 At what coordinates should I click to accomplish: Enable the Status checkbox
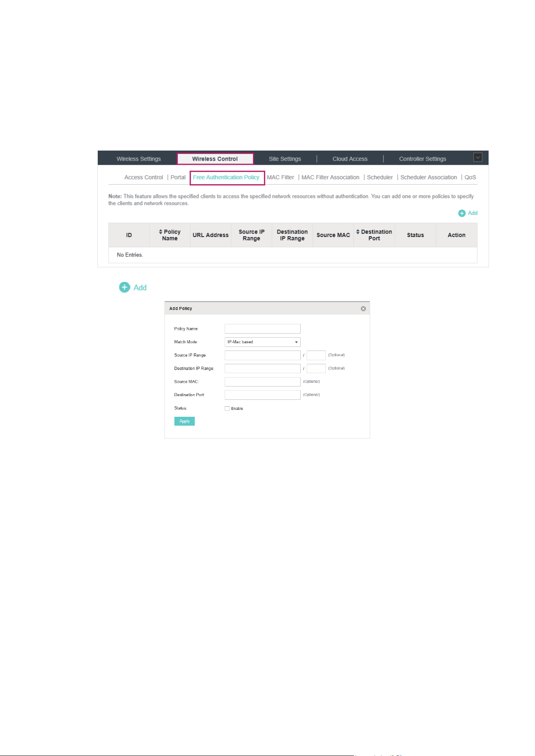(x=227, y=408)
